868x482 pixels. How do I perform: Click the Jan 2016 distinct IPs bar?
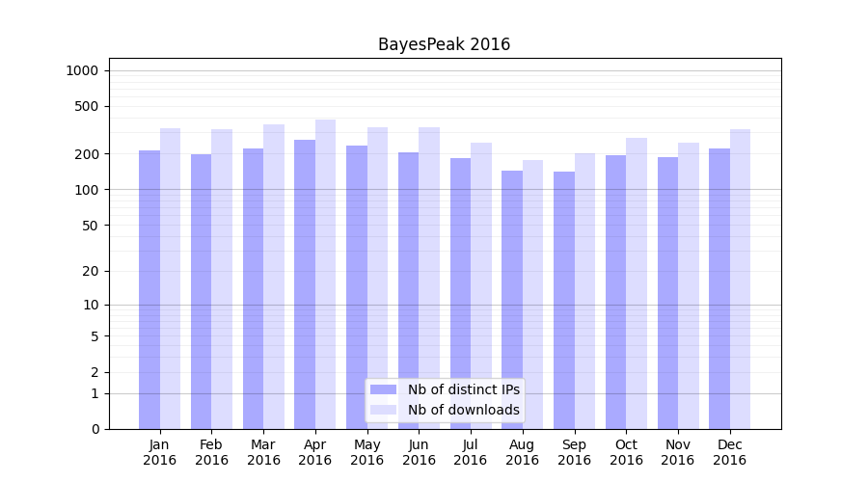pyautogui.click(x=149, y=289)
